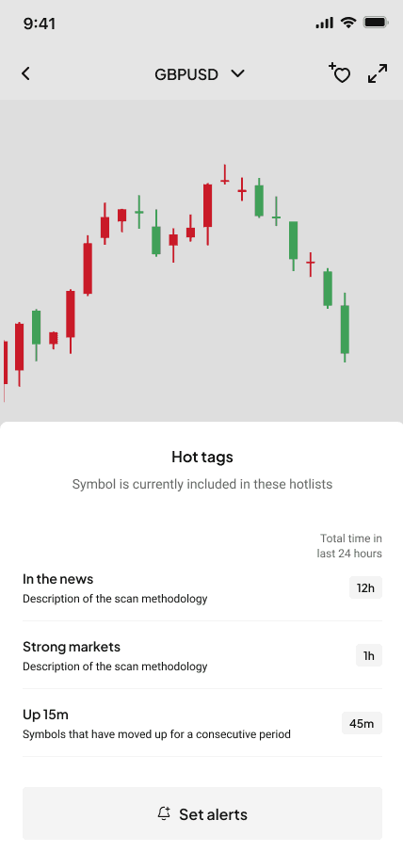Tap the 45m time badge
The width and height of the screenshot is (403, 868).
pos(362,723)
